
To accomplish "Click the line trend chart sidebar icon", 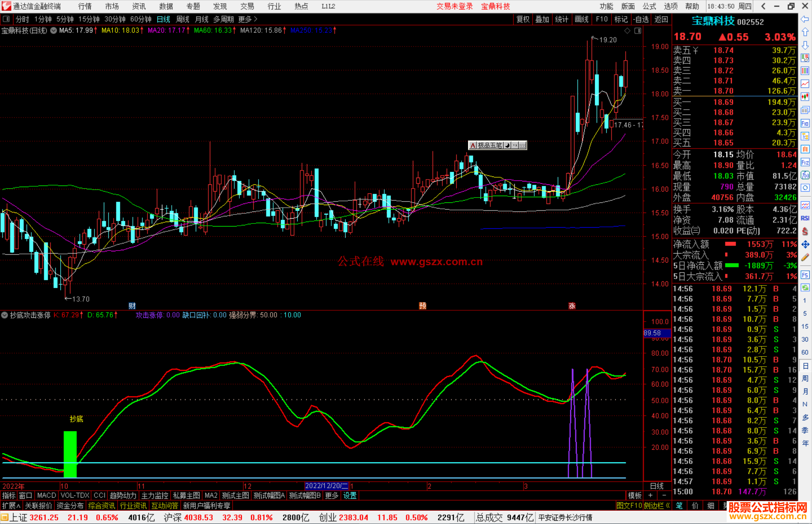I will pyautogui.click(x=805, y=84).
